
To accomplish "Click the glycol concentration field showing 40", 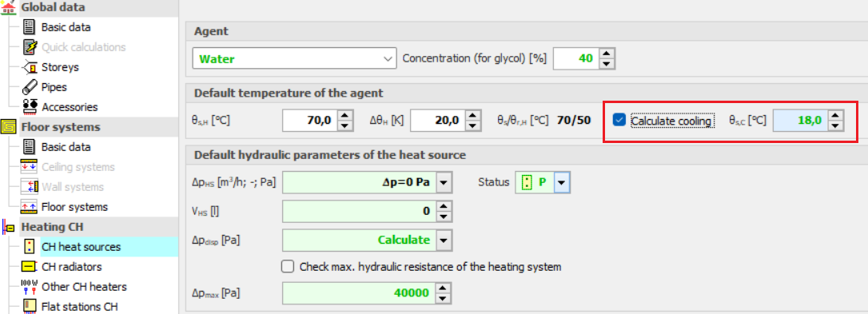I will 577,58.
